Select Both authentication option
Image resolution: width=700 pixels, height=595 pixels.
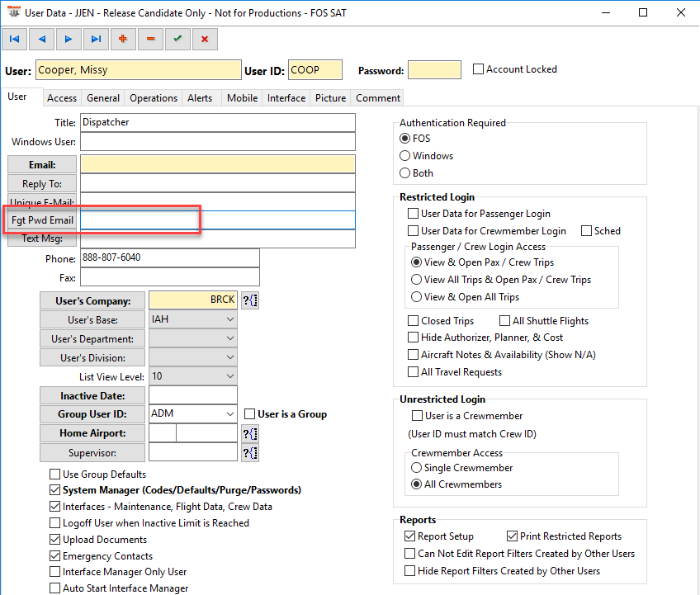tap(405, 173)
